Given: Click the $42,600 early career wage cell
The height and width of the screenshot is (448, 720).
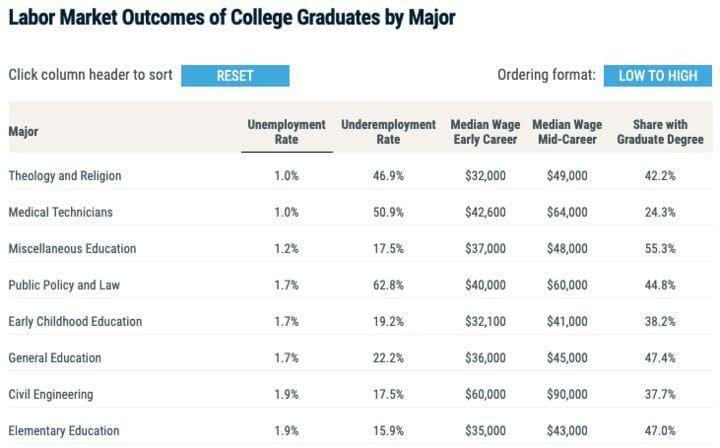Looking at the screenshot, I should pyautogui.click(x=485, y=212).
